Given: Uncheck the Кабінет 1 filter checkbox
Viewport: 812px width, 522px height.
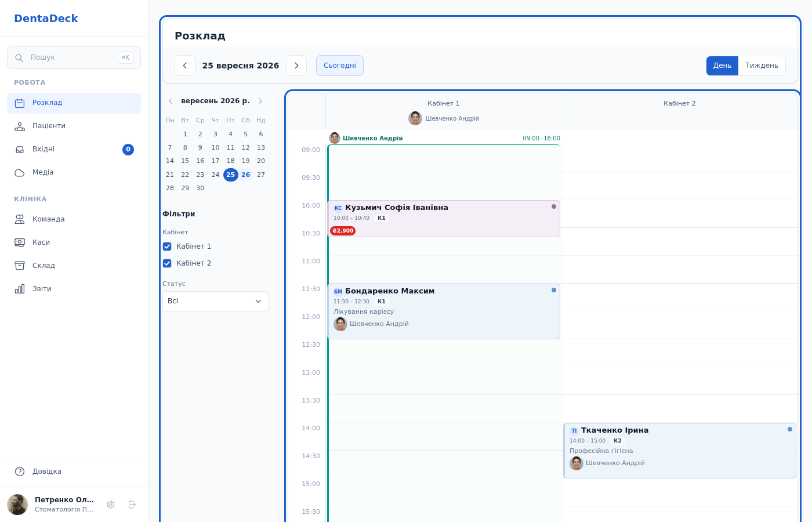Looking at the screenshot, I should tap(167, 246).
